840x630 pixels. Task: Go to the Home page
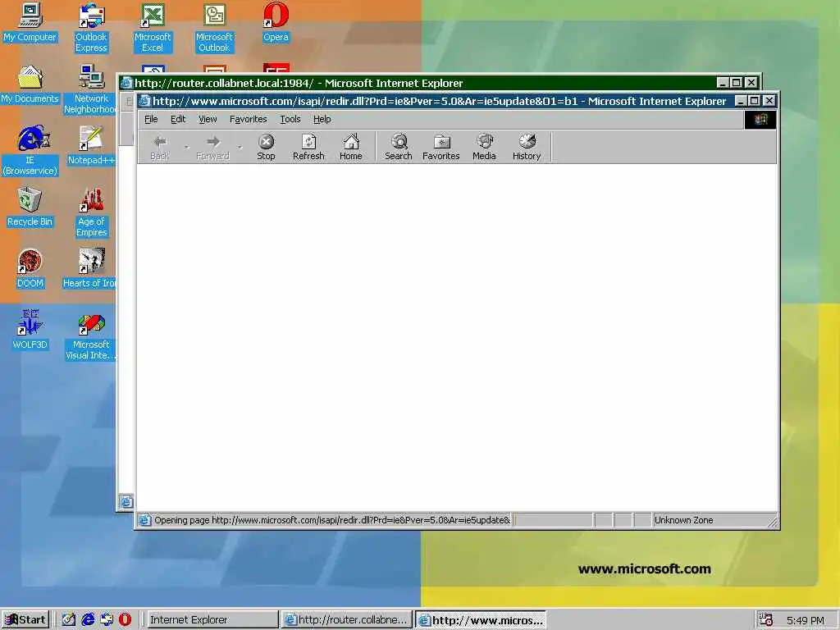click(x=351, y=148)
